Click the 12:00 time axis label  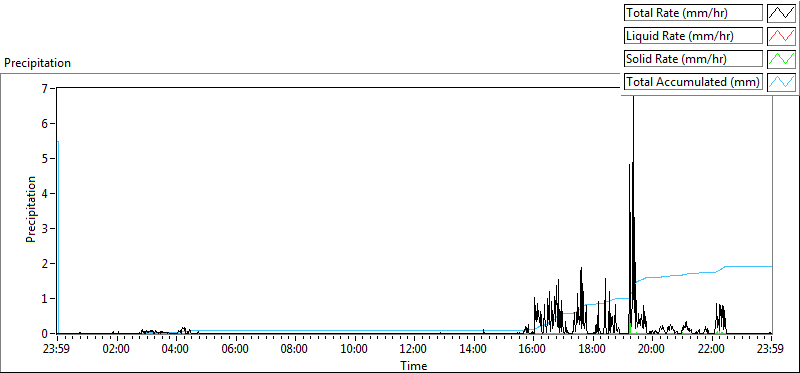(414, 350)
